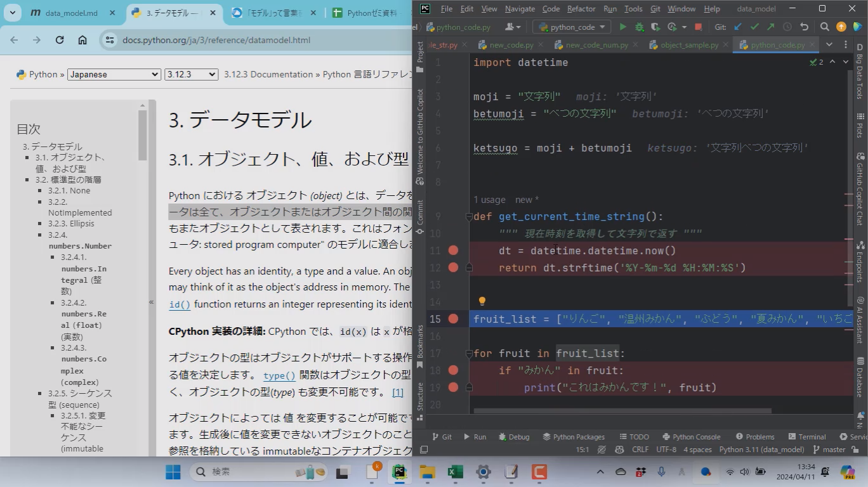Screen dimensions: 868x487
Task: Start debugging with the green bug icon
Action: click(x=639, y=27)
